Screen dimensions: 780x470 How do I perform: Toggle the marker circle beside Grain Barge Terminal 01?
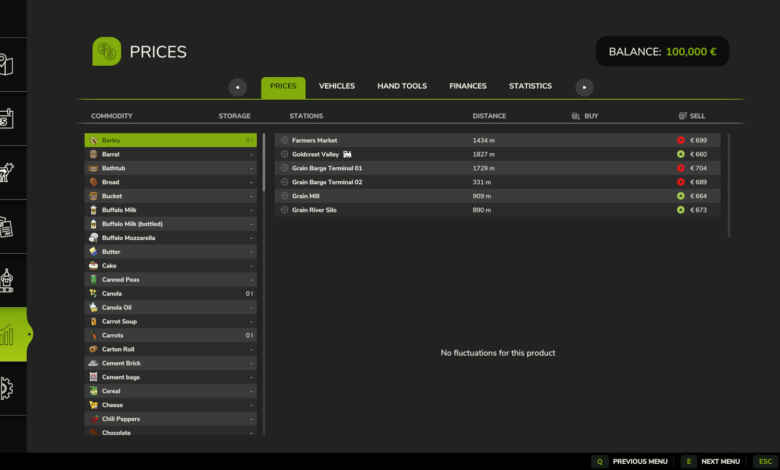(285, 168)
